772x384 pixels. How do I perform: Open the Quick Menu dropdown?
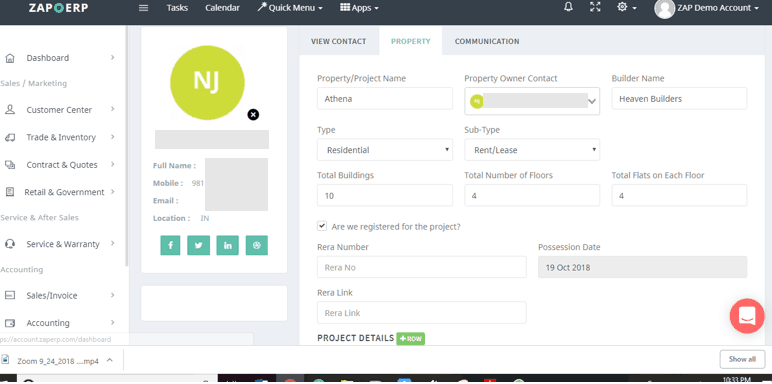coord(290,8)
